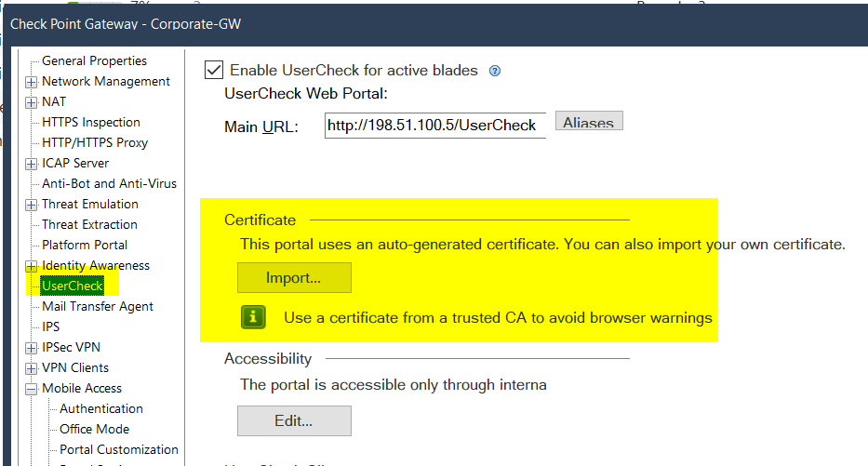Open IPS page in the tree

(50, 327)
